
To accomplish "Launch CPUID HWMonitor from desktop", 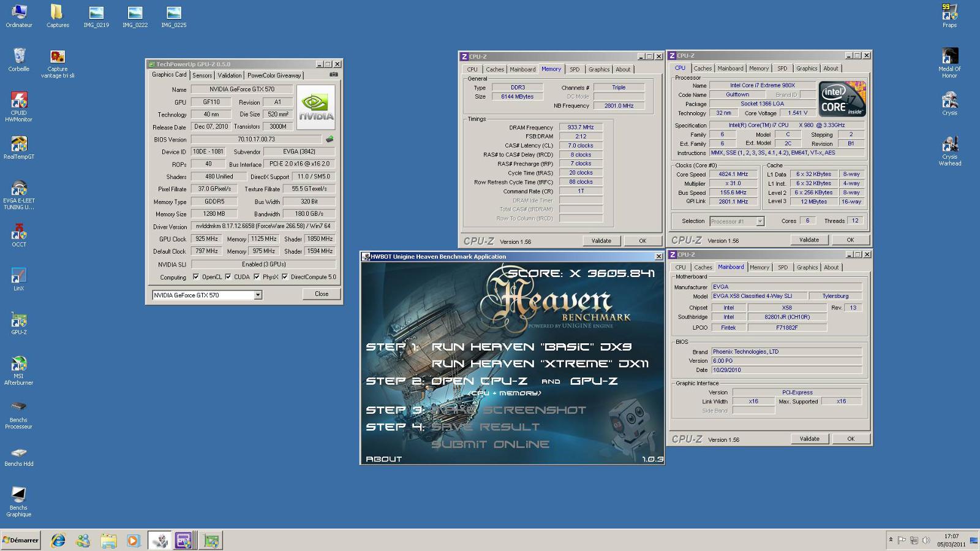I will pos(19,107).
